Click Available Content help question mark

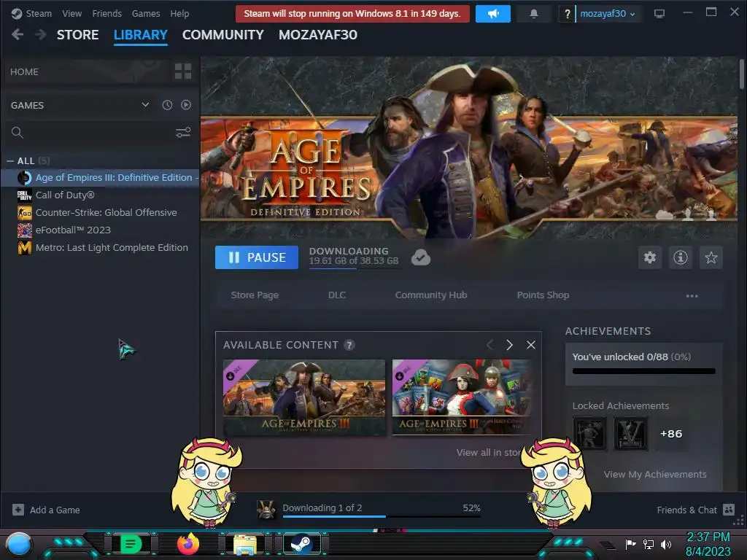tap(349, 345)
